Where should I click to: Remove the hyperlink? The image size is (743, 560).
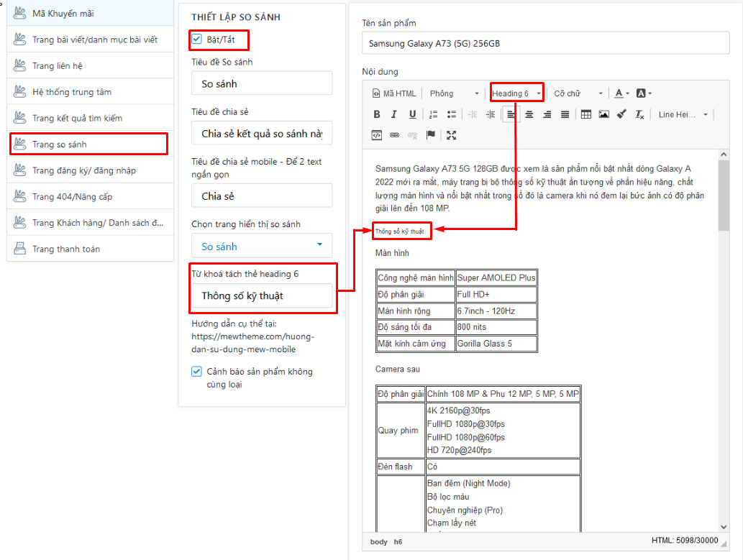(412, 135)
